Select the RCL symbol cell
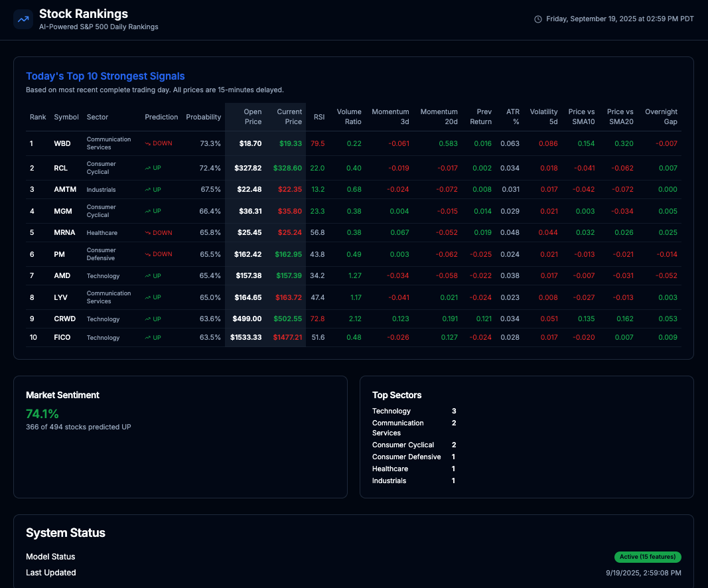This screenshot has height=588, width=708. [x=60, y=168]
